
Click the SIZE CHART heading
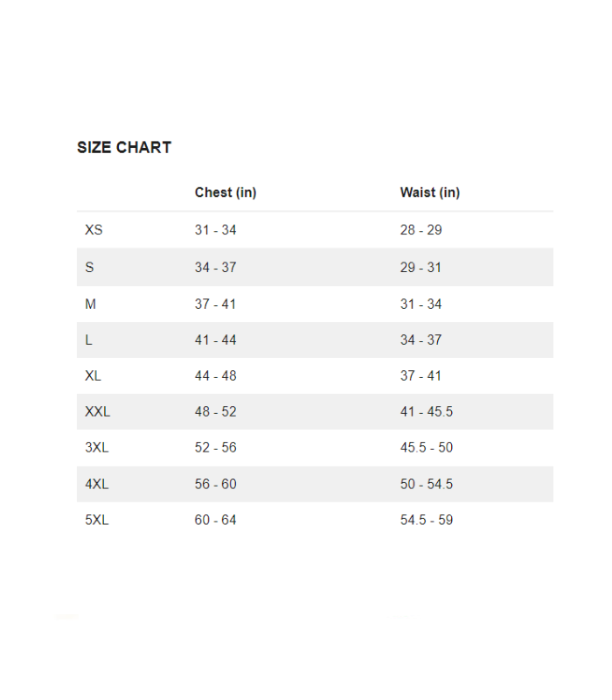pyautogui.click(x=124, y=148)
